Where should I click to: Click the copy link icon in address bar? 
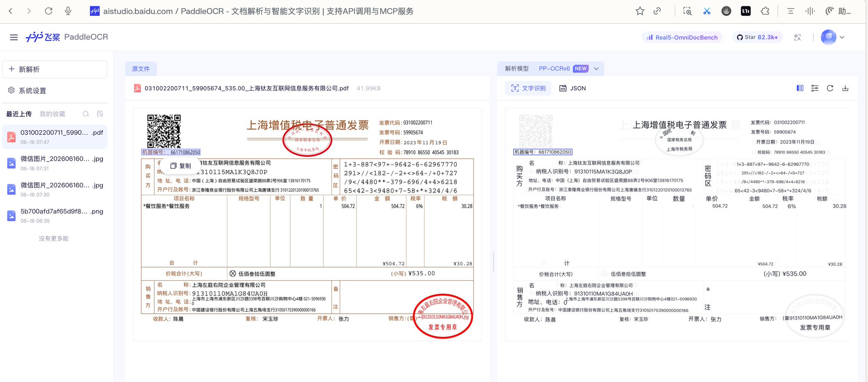[657, 11]
